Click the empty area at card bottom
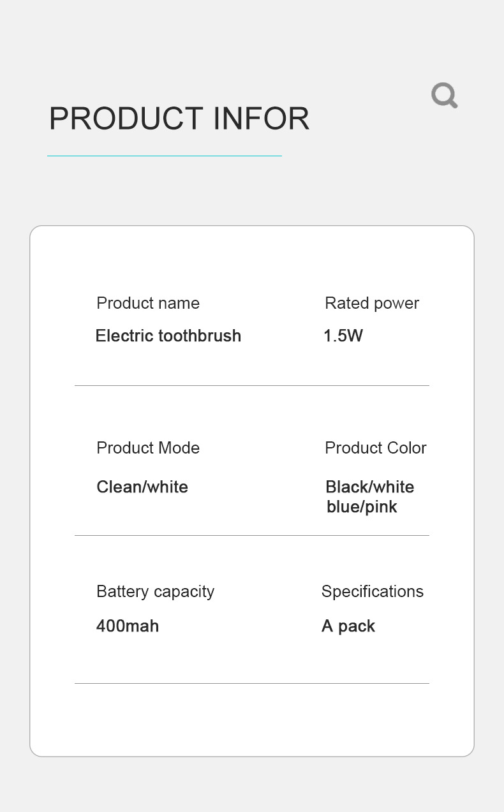 (x=252, y=721)
